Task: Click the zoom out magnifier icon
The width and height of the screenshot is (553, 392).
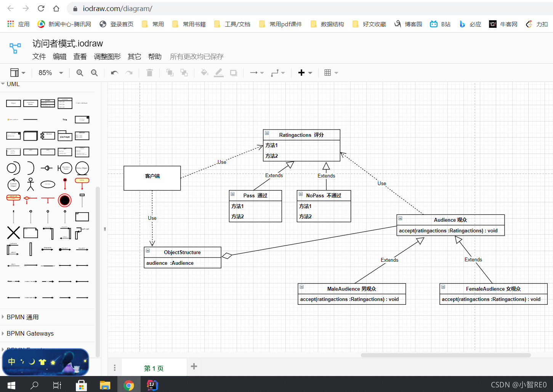Action: tap(94, 73)
